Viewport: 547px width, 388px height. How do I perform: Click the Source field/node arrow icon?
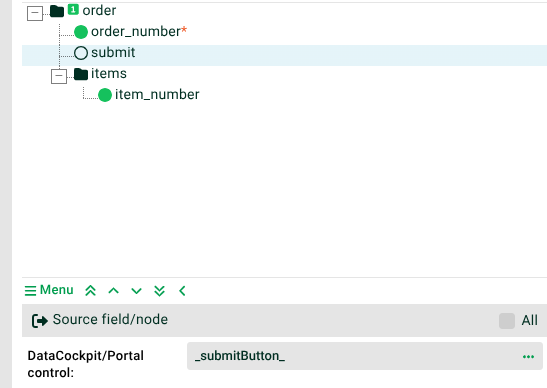tap(40, 321)
